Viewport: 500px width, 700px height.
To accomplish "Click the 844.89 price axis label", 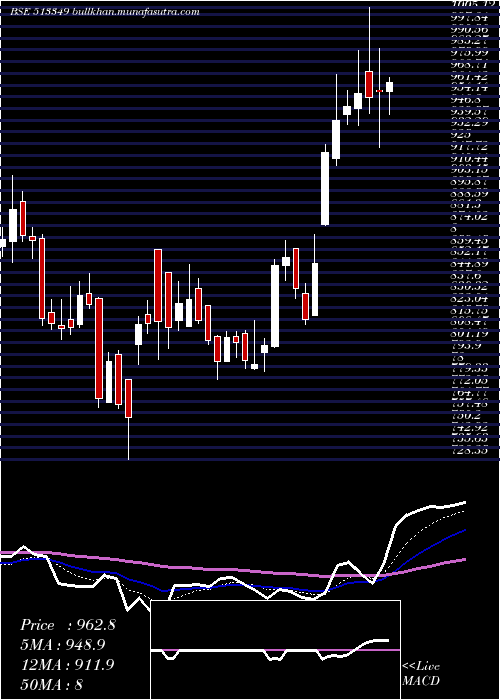I will pyautogui.click(x=468, y=264).
